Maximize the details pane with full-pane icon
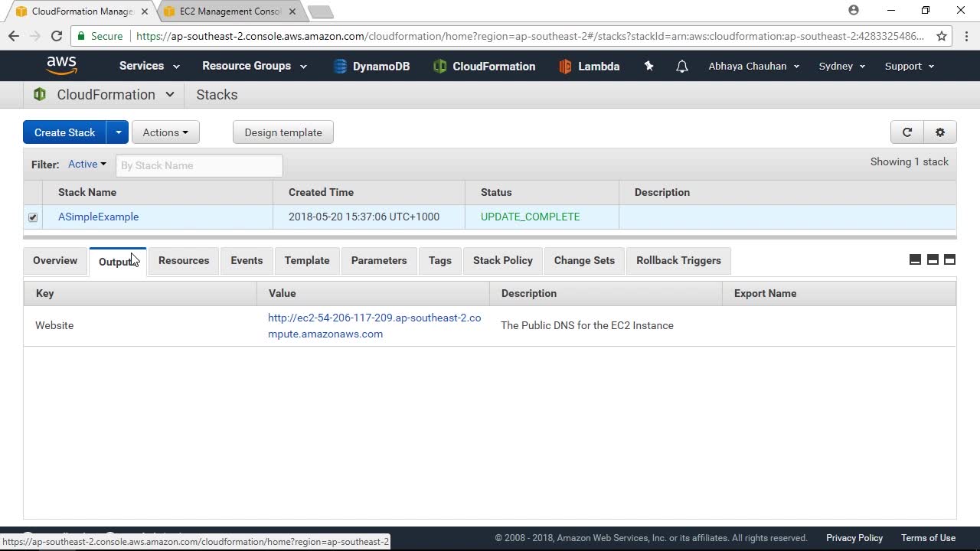Viewport: 980px width, 551px height. click(949, 259)
